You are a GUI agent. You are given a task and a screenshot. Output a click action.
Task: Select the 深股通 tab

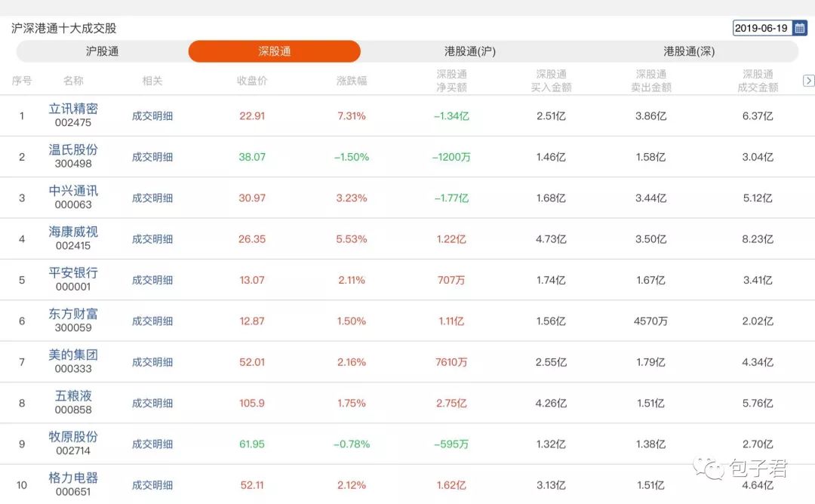click(x=275, y=51)
